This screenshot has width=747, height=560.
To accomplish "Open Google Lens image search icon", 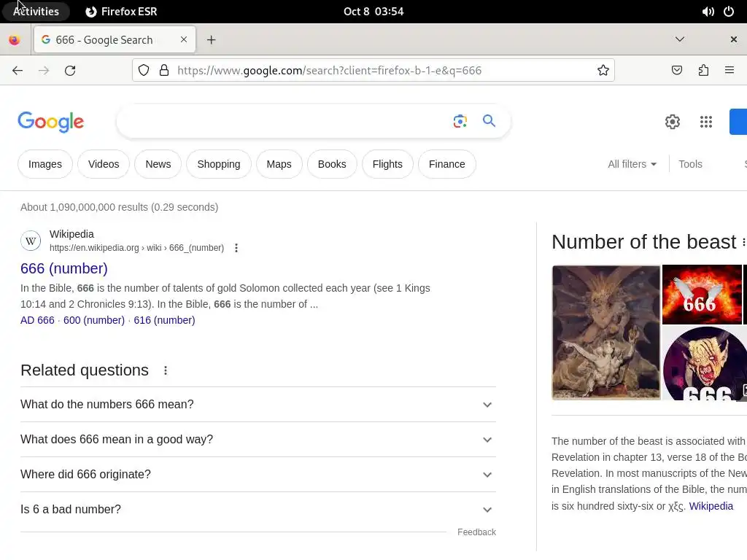I will (460, 122).
